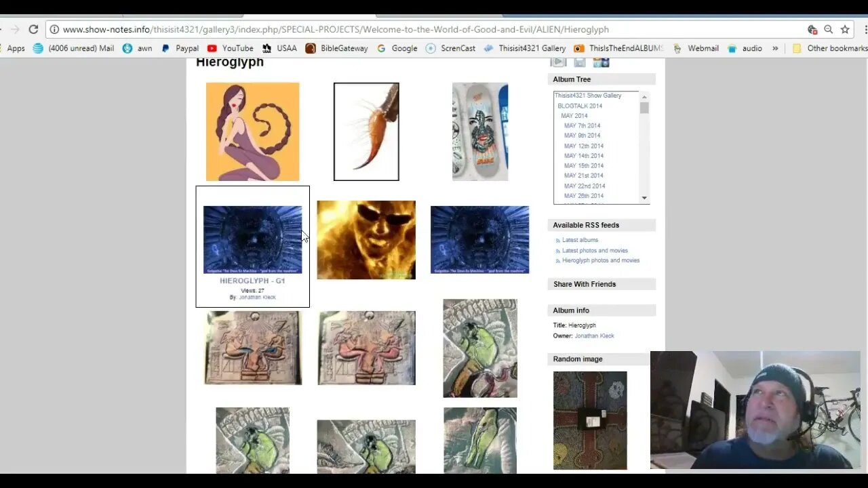Open the BibleGateway bookmark
Image resolution: width=868 pixels, height=488 pixels.
pos(337,48)
